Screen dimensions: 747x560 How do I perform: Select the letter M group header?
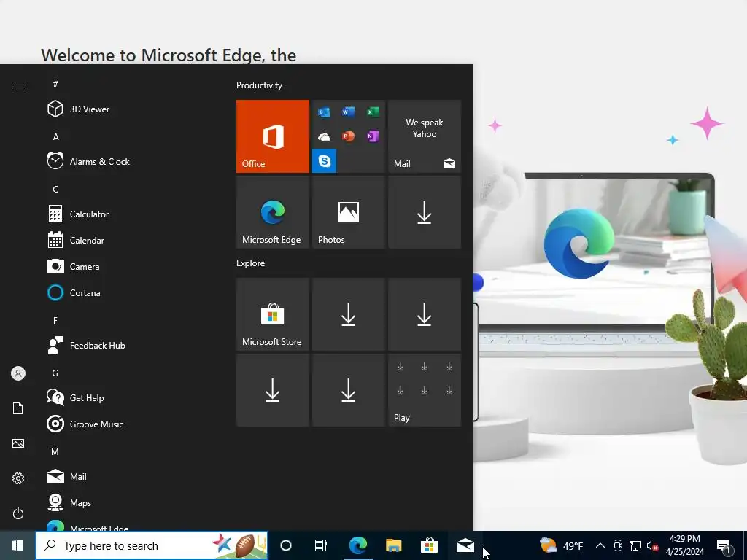(55, 451)
